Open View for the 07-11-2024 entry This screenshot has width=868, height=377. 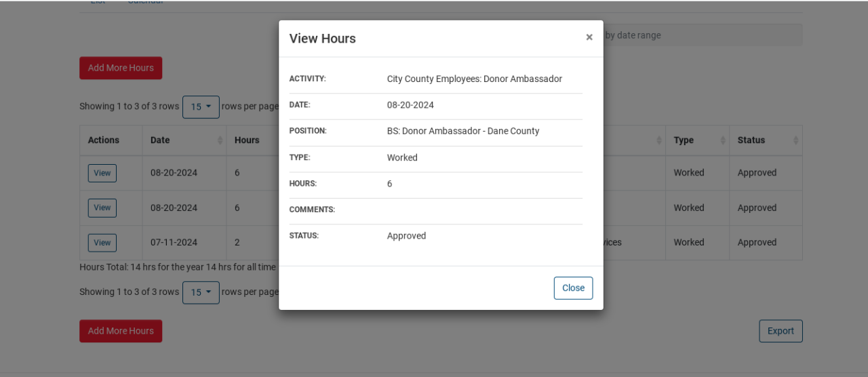102,243
